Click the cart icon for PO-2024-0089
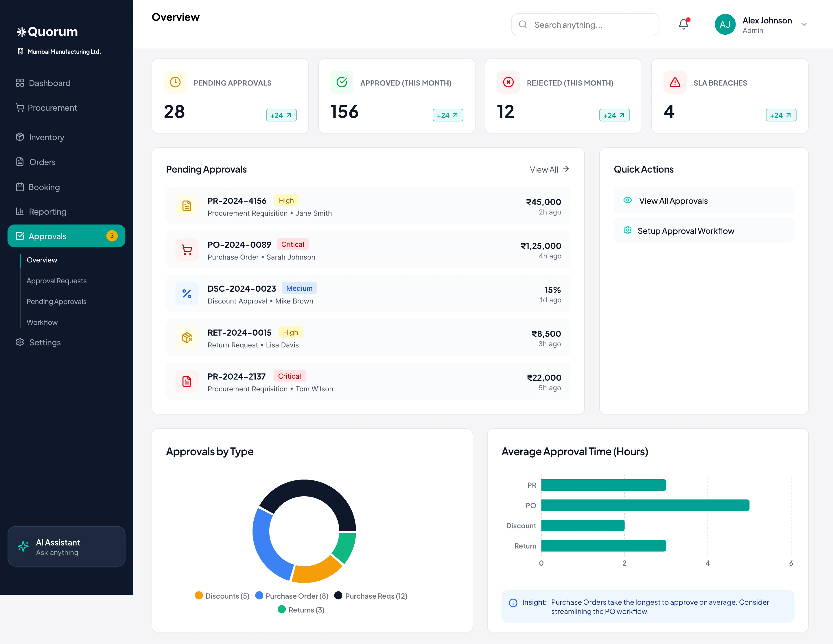 pos(187,250)
